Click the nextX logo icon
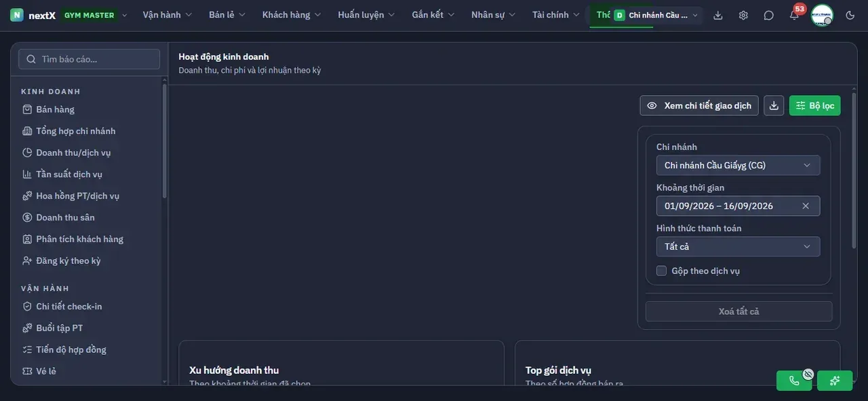Image resolution: width=868 pixels, height=401 pixels. point(17,15)
